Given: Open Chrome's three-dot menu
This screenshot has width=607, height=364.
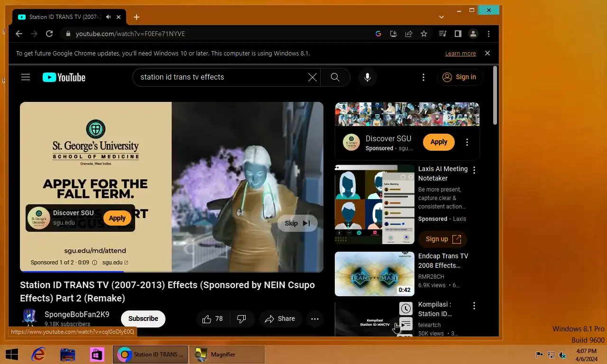Looking at the screenshot, I should tap(488, 34).
